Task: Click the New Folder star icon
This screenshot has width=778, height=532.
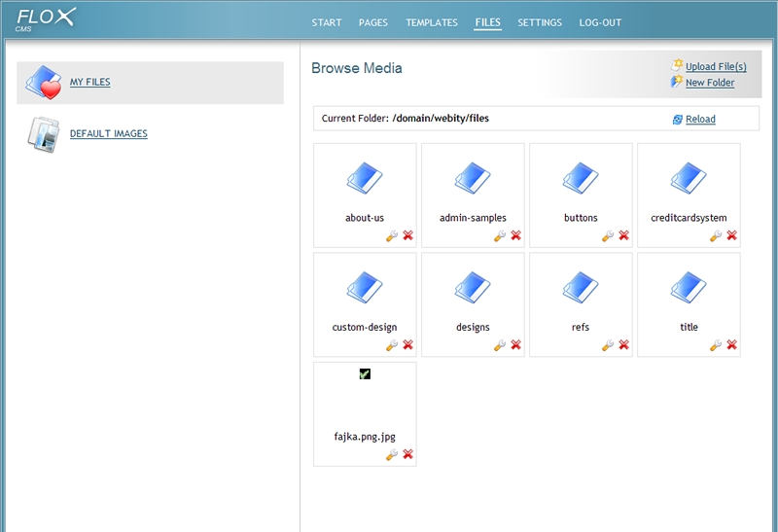Action: tap(677, 82)
